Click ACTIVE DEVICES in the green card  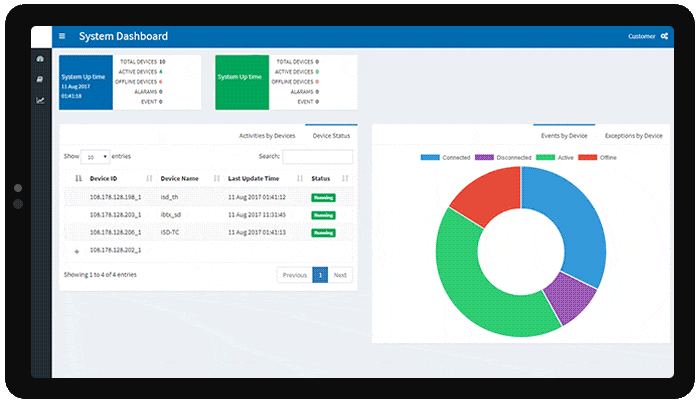point(294,71)
